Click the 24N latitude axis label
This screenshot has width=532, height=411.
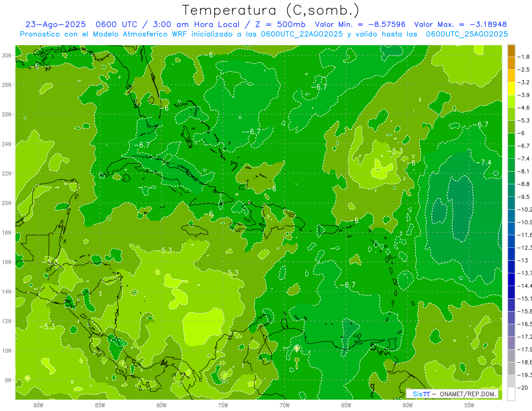pyautogui.click(x=7, y=144)
